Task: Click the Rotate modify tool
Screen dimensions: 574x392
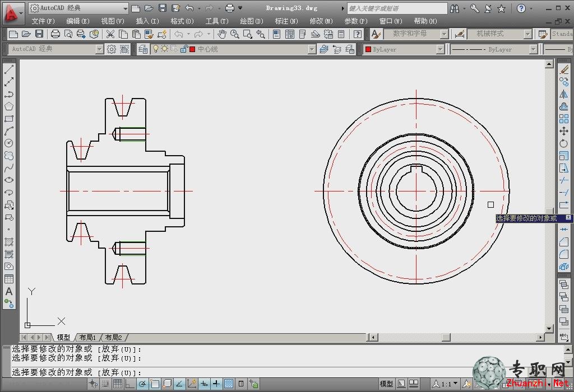Action: pyautogui.click(x=564, y=143)
